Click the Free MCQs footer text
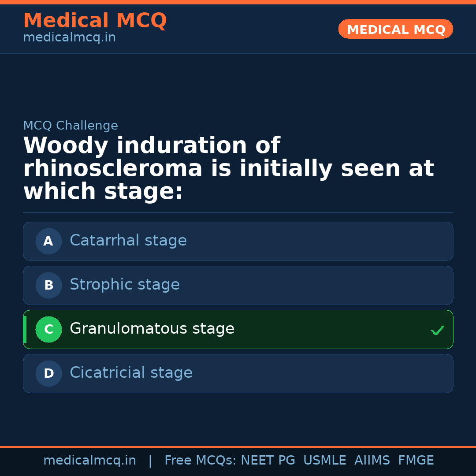 click(201, 461)
